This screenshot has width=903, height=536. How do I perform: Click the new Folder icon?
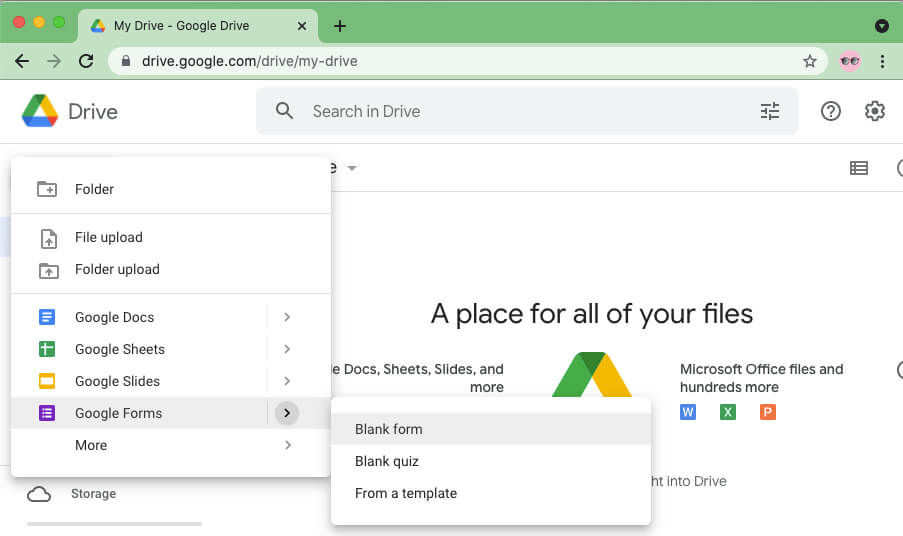point(47,189)
